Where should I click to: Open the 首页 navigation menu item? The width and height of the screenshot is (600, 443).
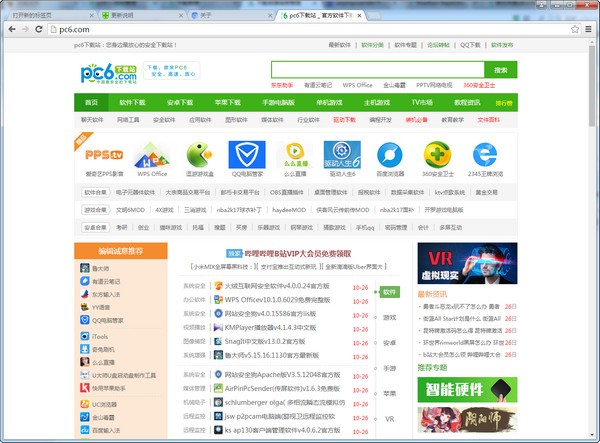pos(91,102)
